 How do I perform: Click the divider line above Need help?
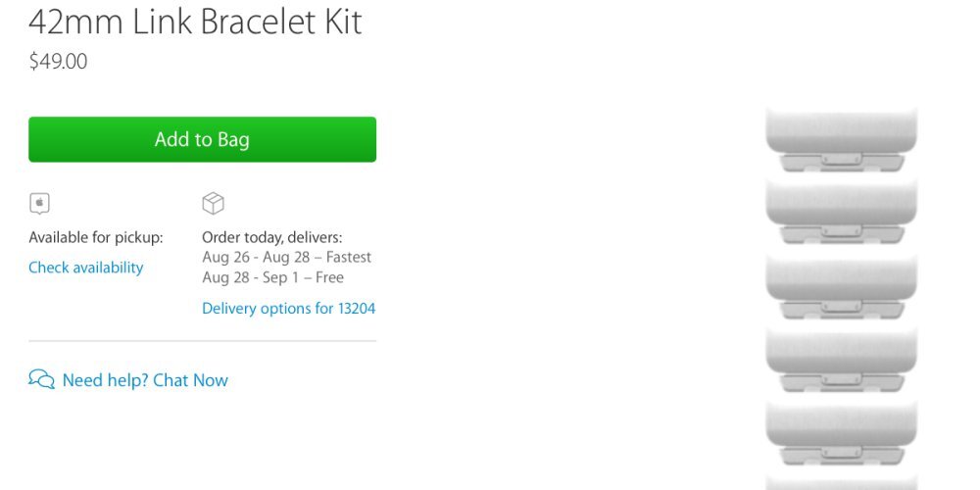coord(202,341)
